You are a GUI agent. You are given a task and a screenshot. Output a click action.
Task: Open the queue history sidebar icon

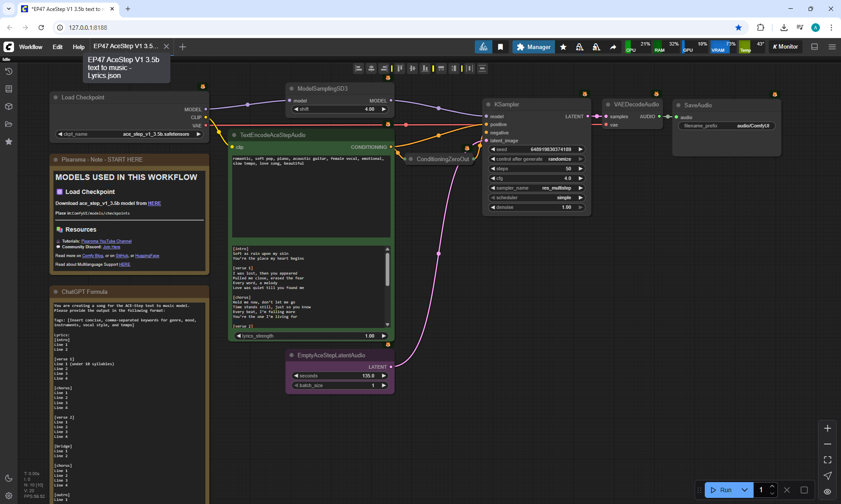(x=9, y=71)
